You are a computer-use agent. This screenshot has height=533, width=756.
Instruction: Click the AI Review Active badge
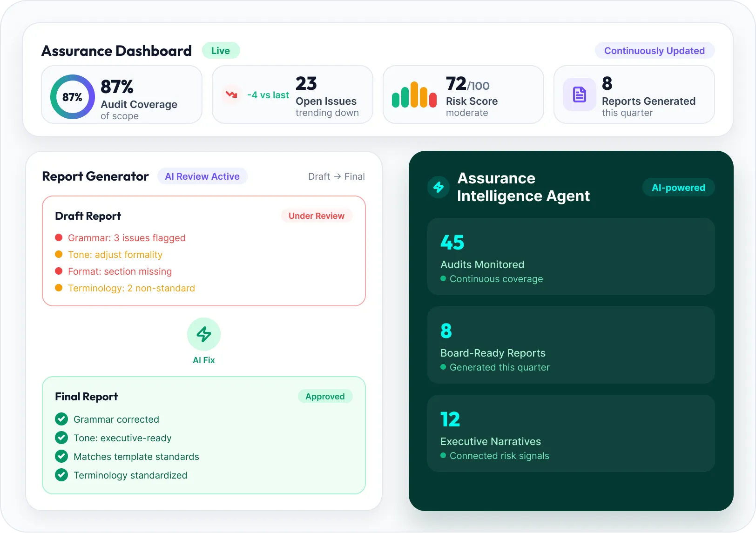(x=202, y=176)
